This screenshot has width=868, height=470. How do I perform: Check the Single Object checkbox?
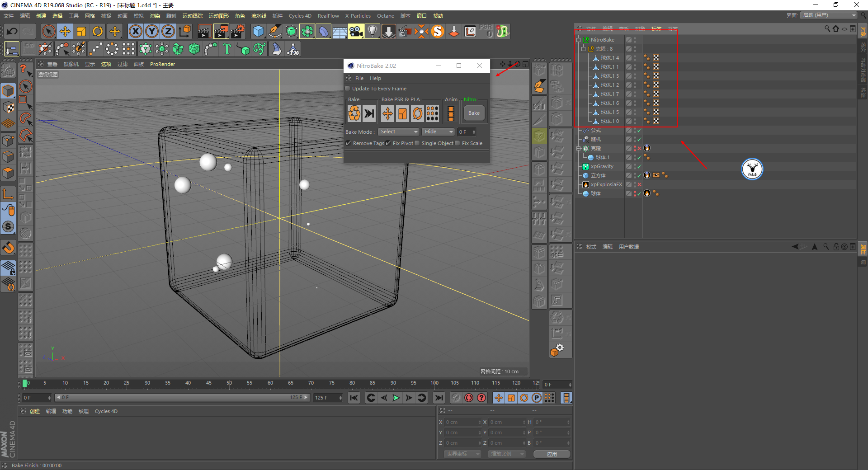(417, 143)
